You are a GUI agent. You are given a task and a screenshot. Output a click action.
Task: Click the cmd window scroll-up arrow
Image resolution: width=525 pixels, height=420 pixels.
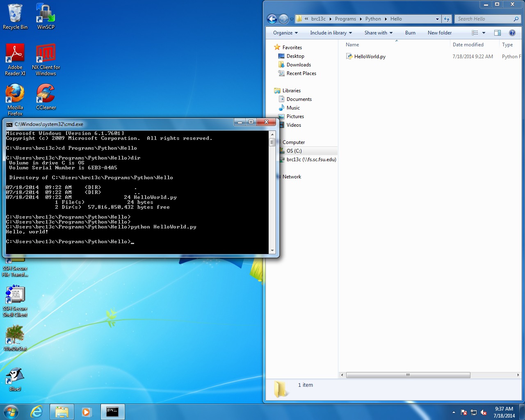coord(272,134)
